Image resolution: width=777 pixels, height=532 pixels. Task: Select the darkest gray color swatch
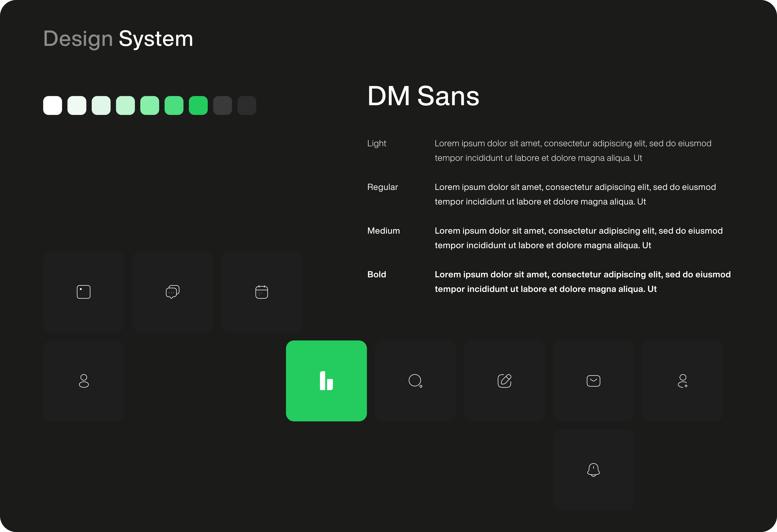tap(247, 105)
